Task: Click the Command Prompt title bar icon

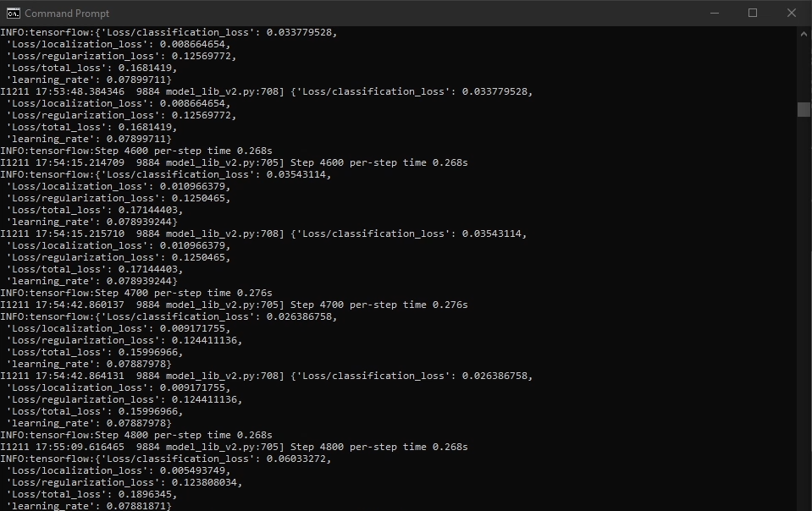Action: [14, 14]
